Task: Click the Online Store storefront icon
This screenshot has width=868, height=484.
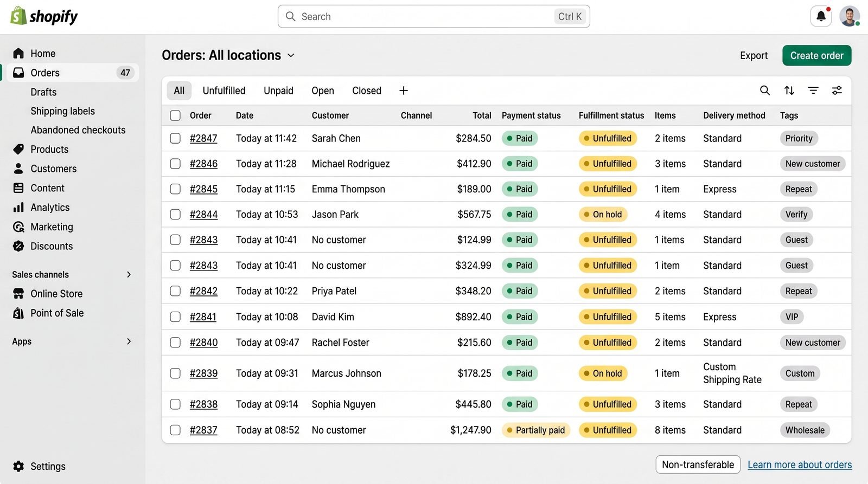Action: click(18, 294)
